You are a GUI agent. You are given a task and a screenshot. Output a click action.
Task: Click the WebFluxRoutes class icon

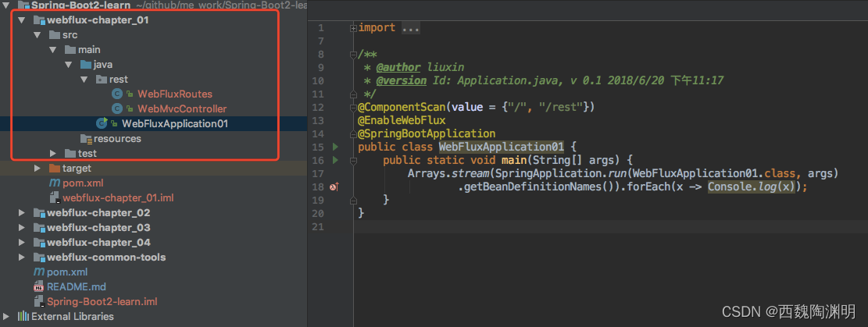(117, 94)
